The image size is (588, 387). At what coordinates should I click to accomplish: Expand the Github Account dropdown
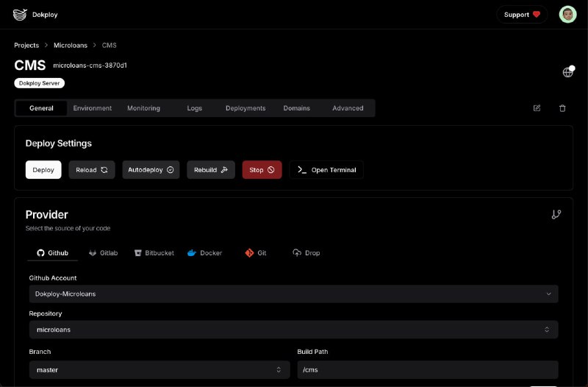[293, 294]
